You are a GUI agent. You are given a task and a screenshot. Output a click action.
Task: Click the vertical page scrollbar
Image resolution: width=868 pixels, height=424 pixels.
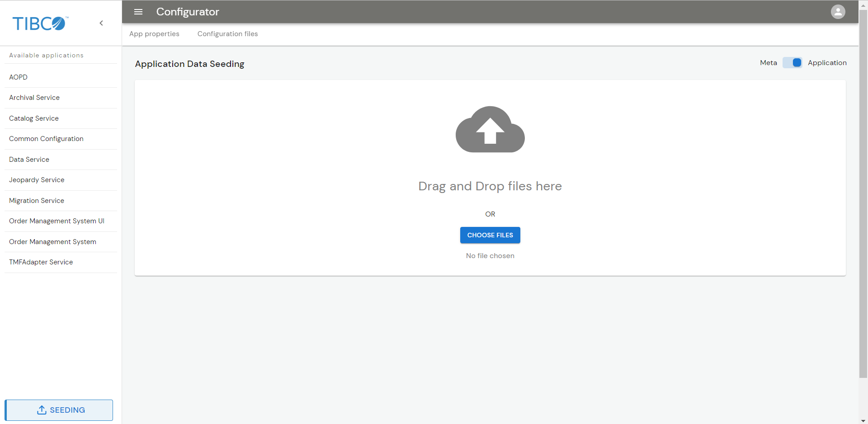pyautogui.click(x=863, y=193)
